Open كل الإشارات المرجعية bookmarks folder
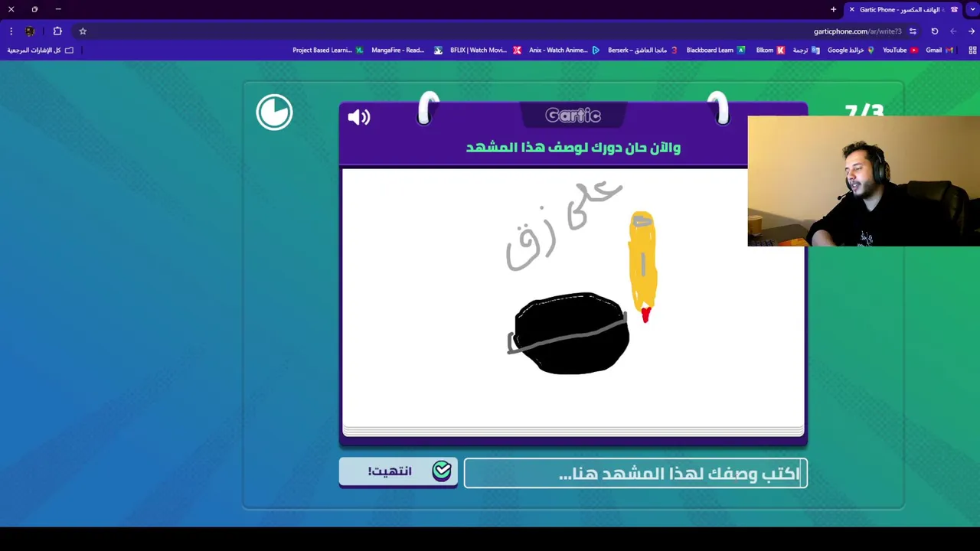Viewport: 980px width, 551px height. click(41, 51)
